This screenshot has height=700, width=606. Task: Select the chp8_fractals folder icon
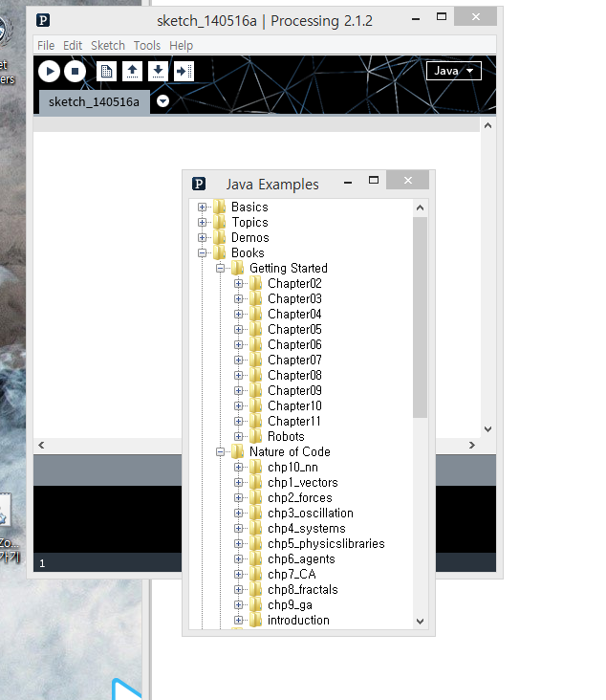pyautogui.click(x=256, y=589)
